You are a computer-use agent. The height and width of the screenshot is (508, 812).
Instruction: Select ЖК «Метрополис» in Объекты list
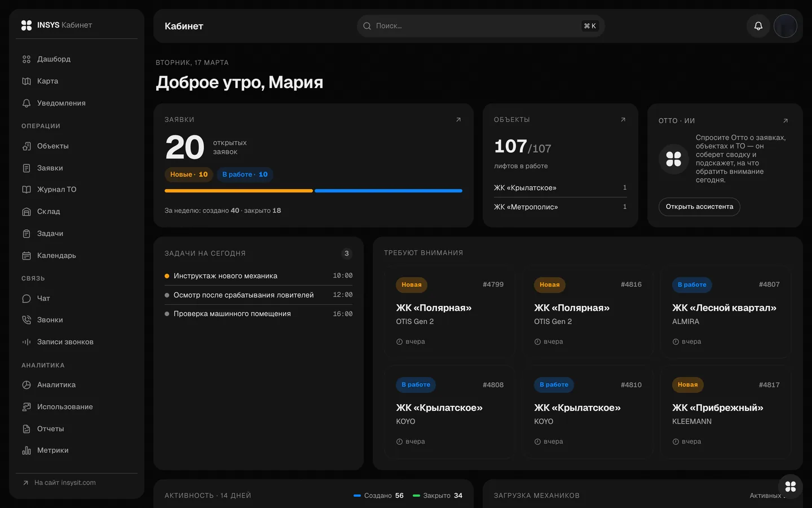pos(560,207)
